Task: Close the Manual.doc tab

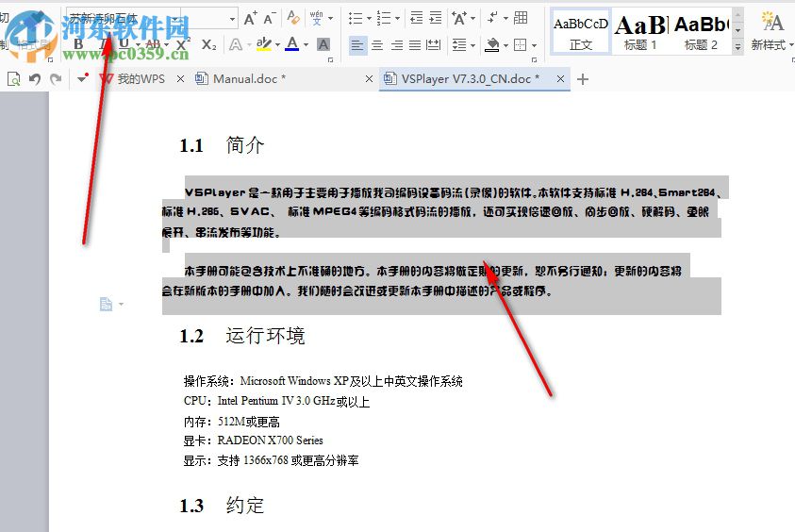Action: 369,79
